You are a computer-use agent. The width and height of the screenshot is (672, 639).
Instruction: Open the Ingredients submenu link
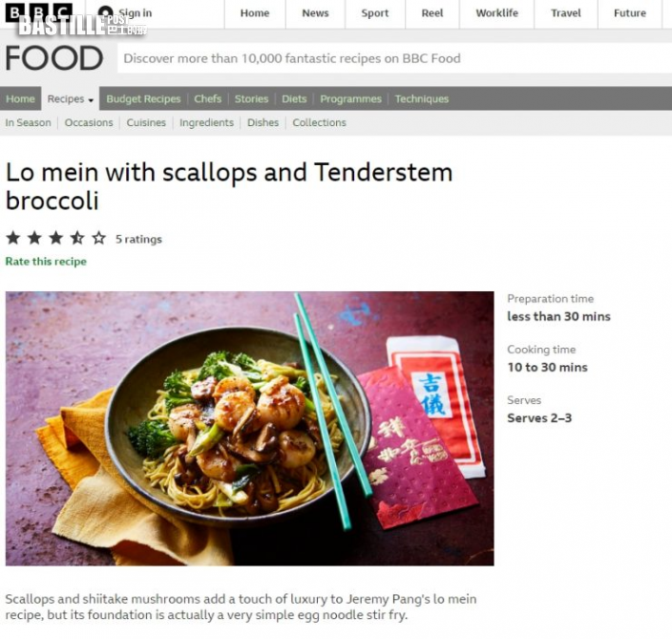[x=206, y=122]
